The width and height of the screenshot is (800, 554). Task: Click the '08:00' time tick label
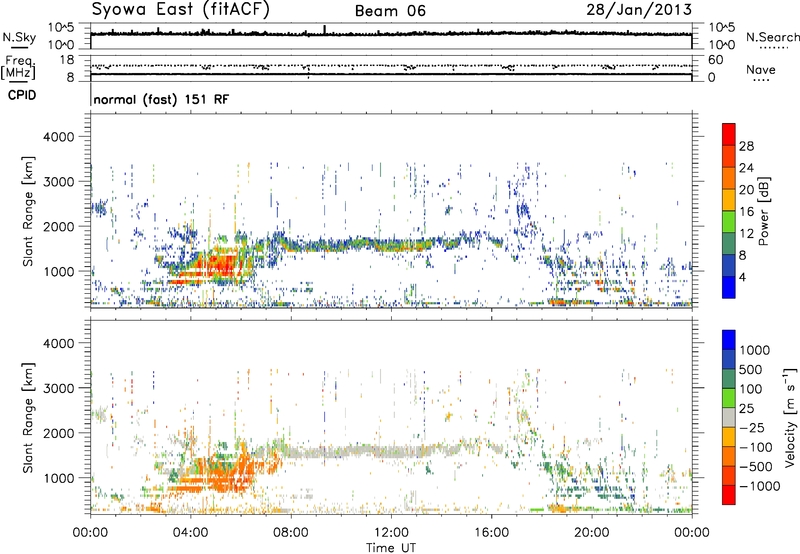point(290,533)
